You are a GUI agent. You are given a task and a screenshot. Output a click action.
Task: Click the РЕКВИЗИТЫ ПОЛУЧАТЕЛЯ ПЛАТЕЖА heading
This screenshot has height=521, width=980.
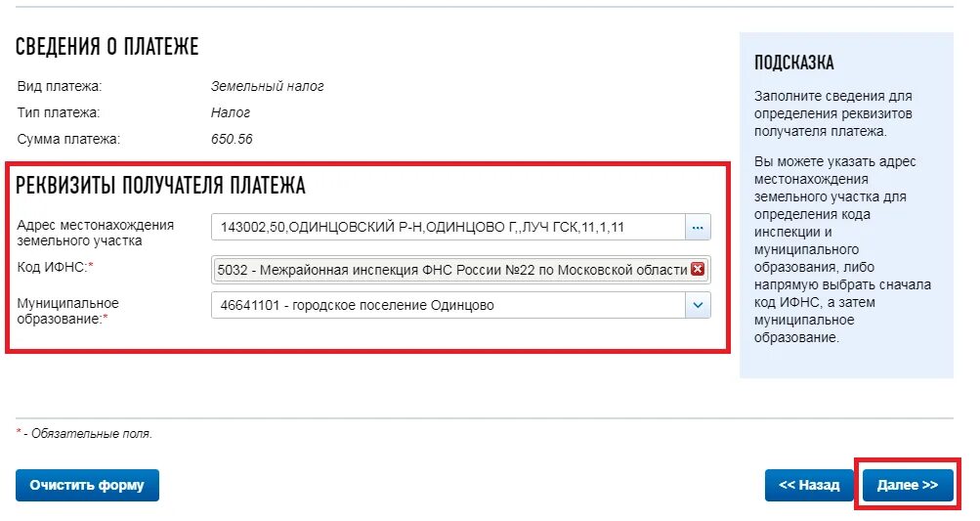160,186
